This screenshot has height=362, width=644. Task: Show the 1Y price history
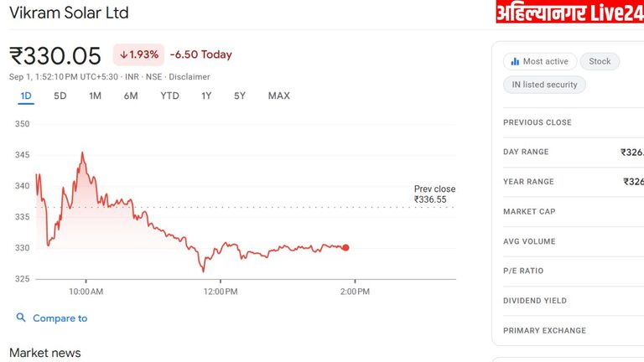pos(206,96)
